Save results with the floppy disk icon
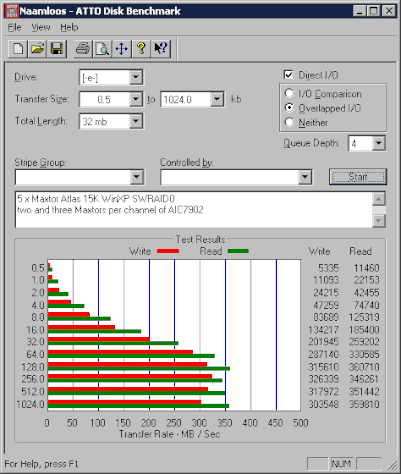The image size is (401, 474). click(x=57, y=49)
